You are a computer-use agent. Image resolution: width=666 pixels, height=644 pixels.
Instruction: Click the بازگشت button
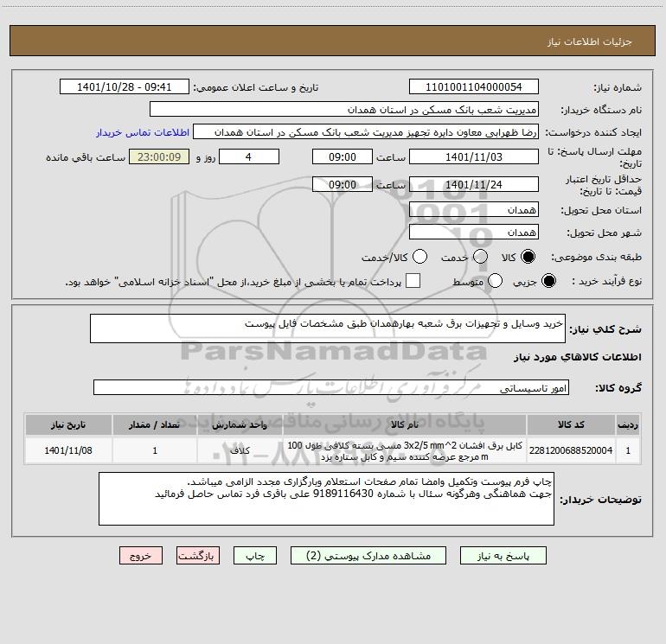(x=198, y=556)
